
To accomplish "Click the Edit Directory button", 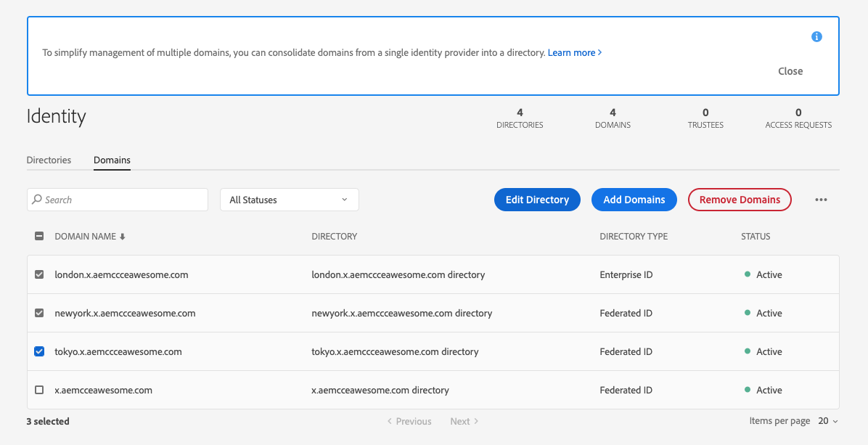I will [537, 200].
